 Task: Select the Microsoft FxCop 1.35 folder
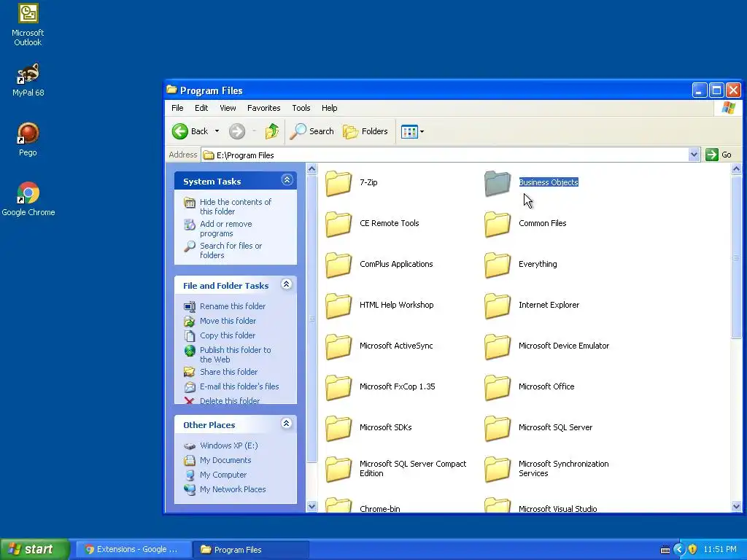click(380, 386)
